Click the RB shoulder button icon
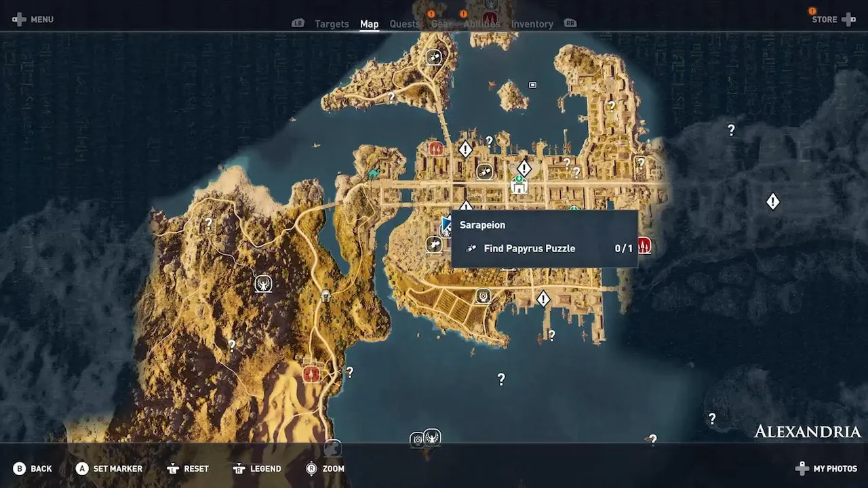868x488 pixels. point(570,23)
